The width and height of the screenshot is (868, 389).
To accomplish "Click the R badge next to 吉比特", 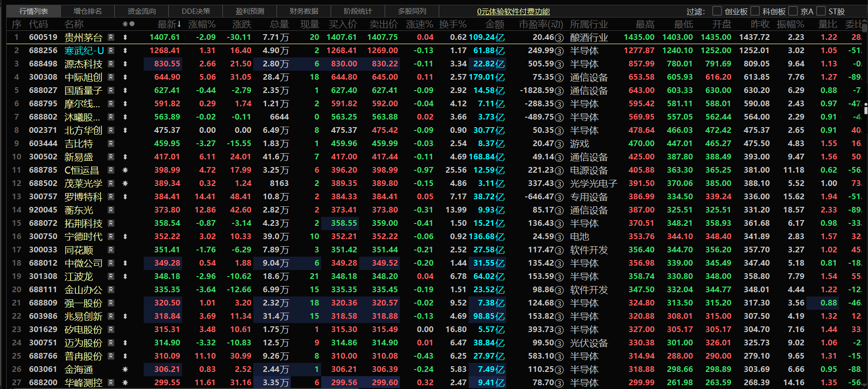I will coord(111,143).
